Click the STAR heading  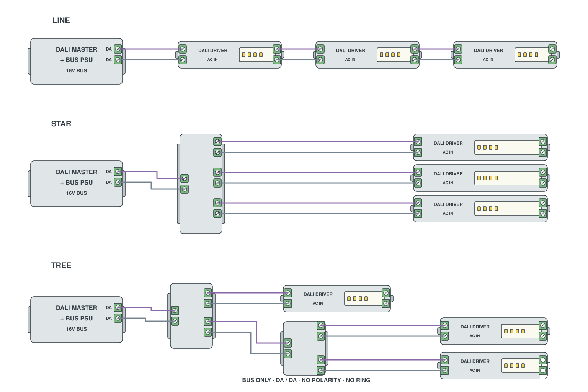[61, 124]
